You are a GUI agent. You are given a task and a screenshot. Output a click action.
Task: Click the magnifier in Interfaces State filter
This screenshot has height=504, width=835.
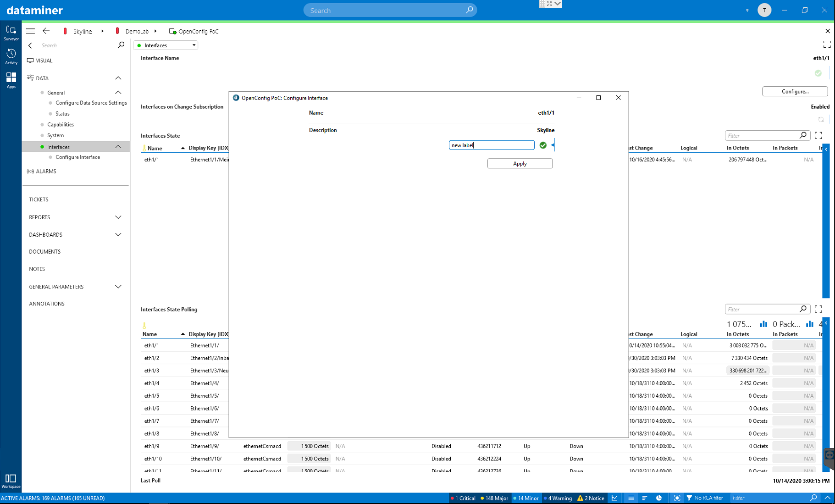(x=803, y=135)
